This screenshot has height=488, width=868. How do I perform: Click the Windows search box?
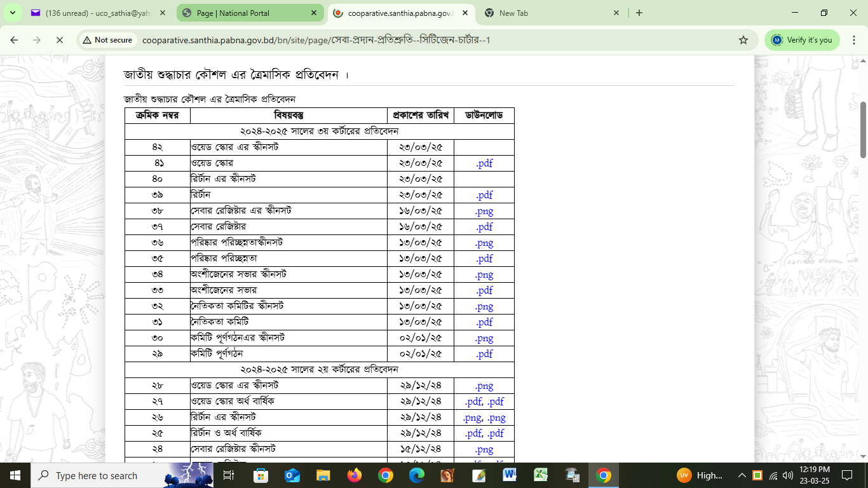point(95,475)
